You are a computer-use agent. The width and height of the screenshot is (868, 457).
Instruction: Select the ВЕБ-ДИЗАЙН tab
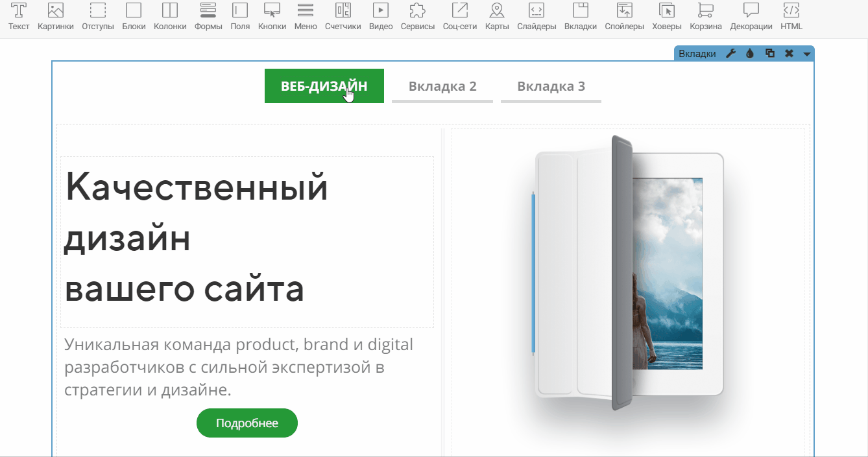[324, 86]
